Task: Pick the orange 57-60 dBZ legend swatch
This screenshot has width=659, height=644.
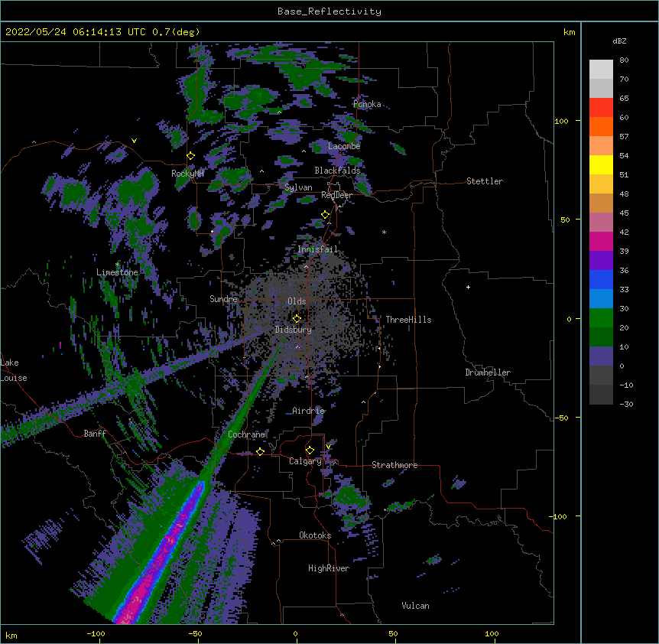Action: click(601, 126)
